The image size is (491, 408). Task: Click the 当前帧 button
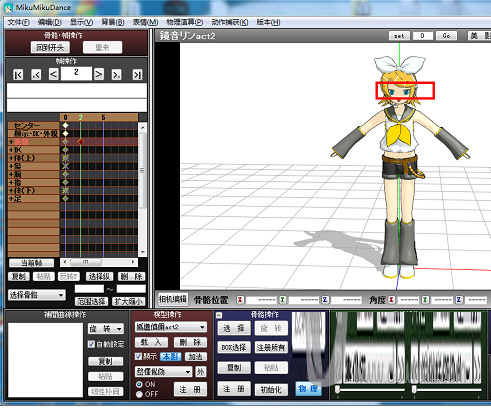32,263
